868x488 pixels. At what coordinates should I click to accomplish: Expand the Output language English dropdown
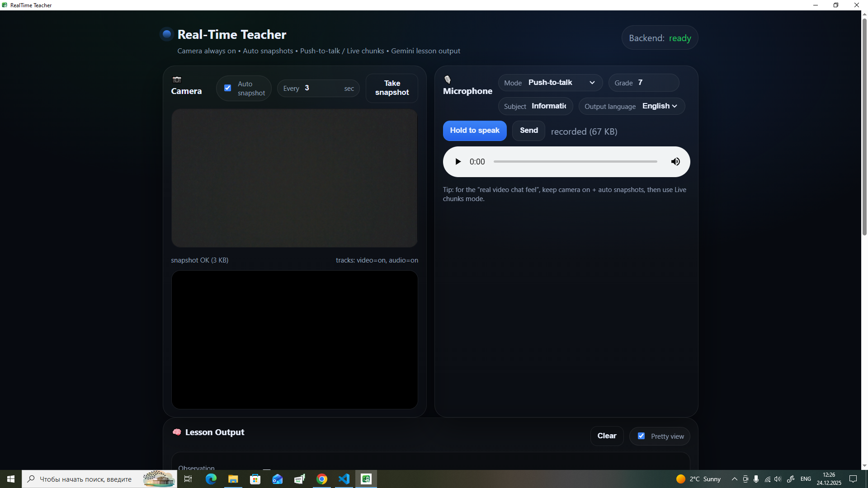(659, 106)
